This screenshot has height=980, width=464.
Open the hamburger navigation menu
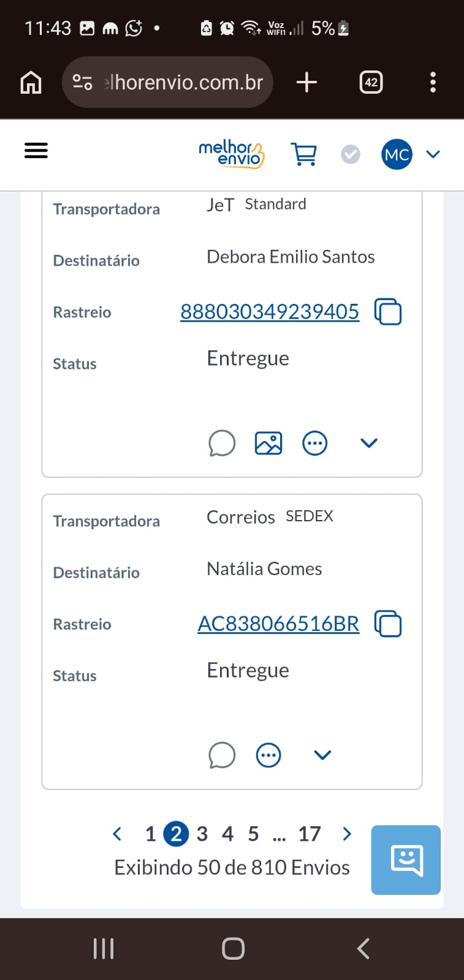[36, 150]
